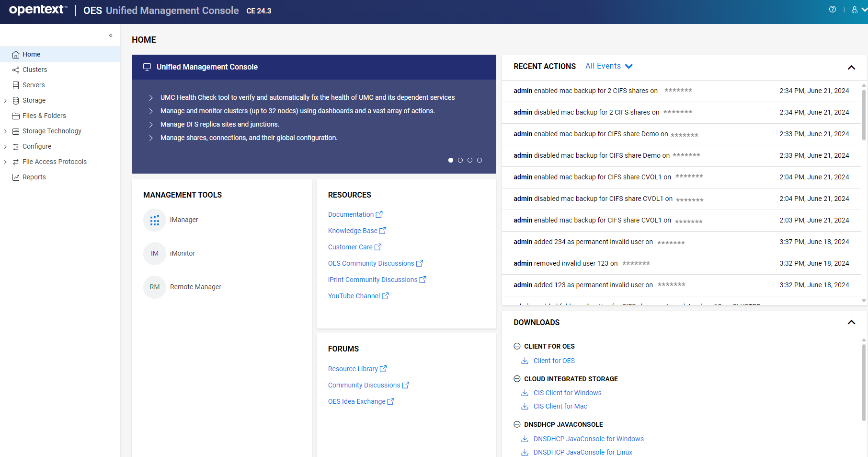Open Remote Manager via RM icon
Screen dimensions: 868x457
[x=154, y=287]
